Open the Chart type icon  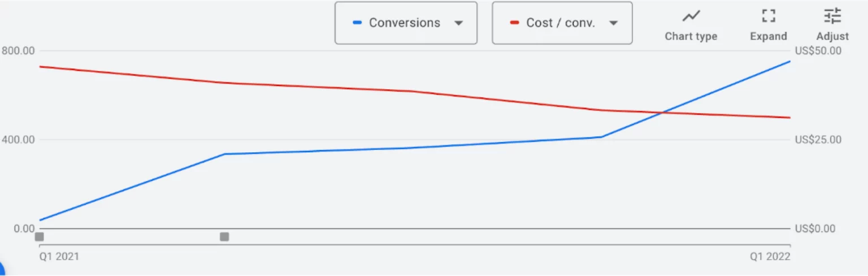(691, 16)
